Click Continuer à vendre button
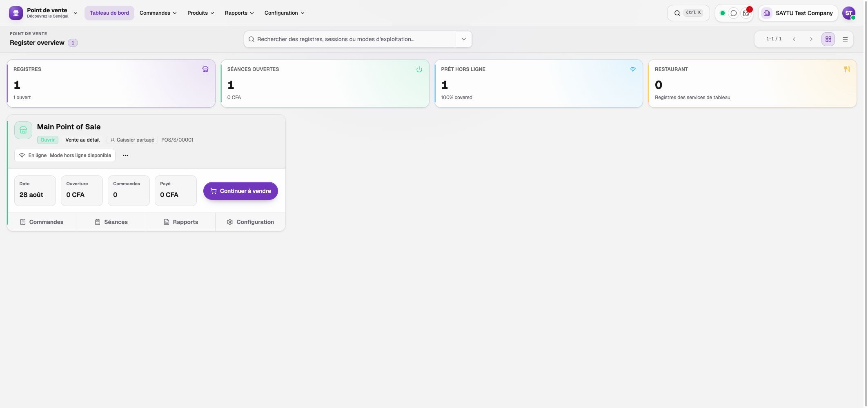This screenshot has height=408, width=868. pyautogui.click(x=240, y=191)
